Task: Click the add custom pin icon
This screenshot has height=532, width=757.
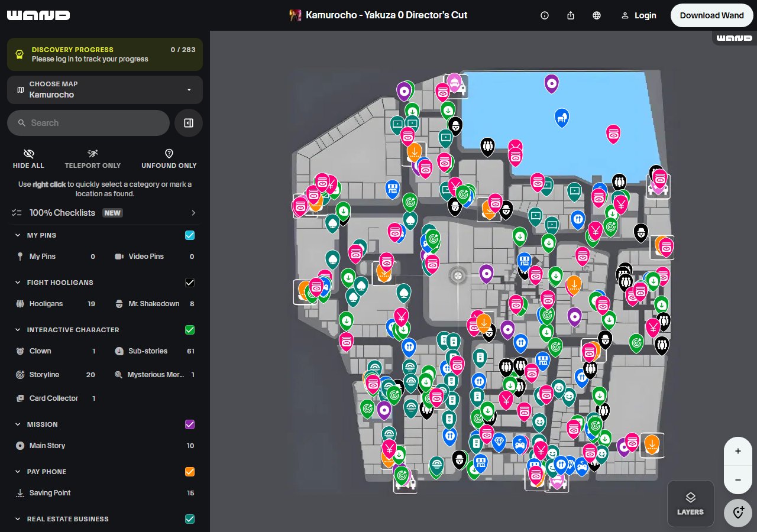Action: point(737,512)
